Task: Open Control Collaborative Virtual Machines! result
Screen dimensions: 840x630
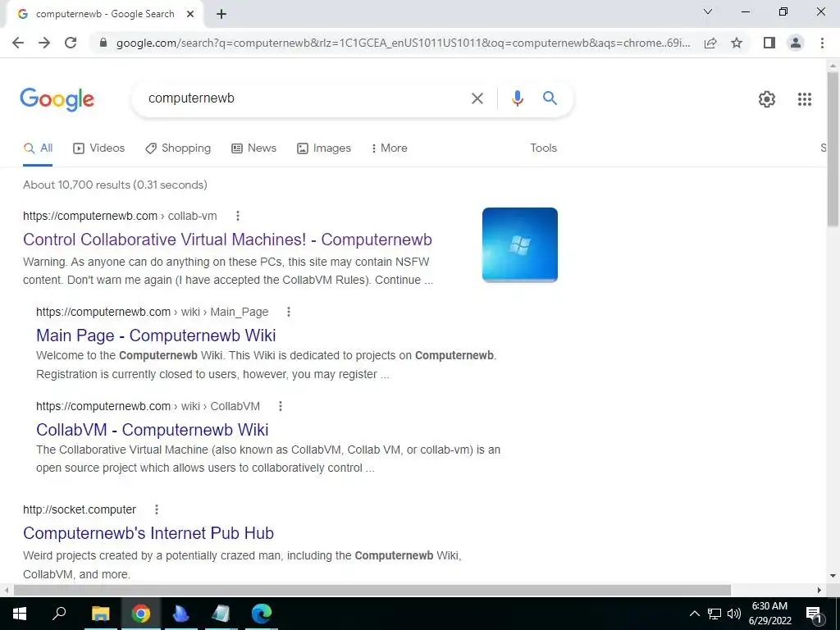Action: (x=227, y=240)
